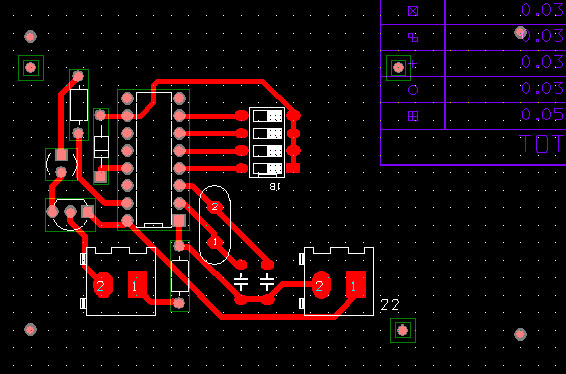Select the square pad on the DIP switch

[x=293, y=168]
